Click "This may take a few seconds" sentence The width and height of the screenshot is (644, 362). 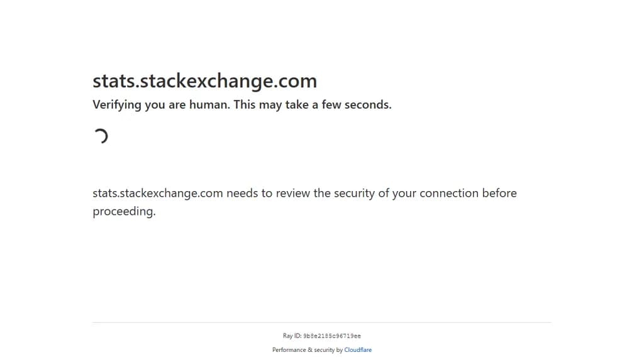coord(313,105)
